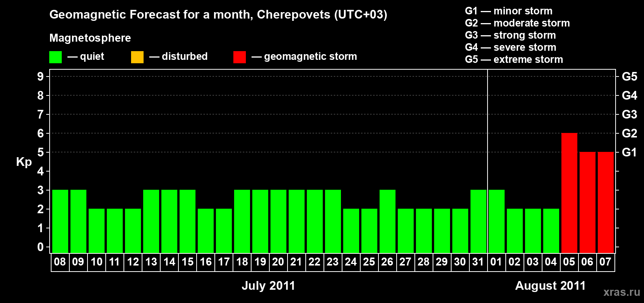This screenshot has height=303, width=644.
Task: Open the xras.ru watermark link
Action: [622, 292]
